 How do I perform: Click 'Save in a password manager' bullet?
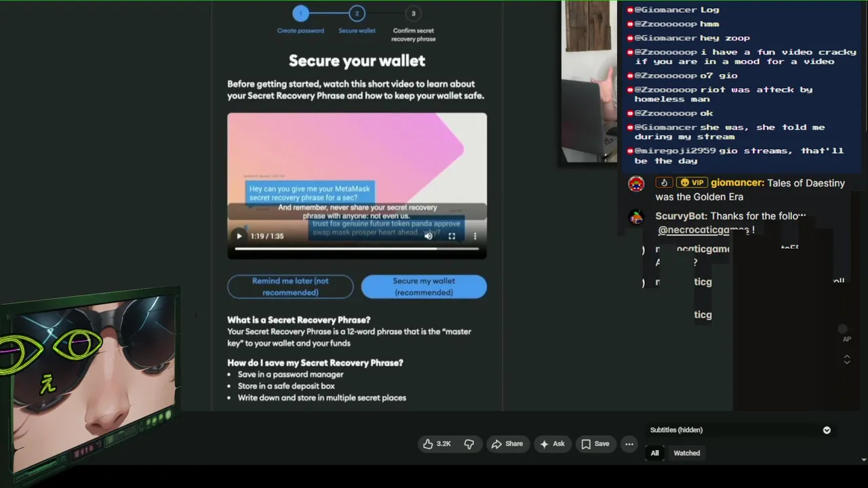click(290, 374)
